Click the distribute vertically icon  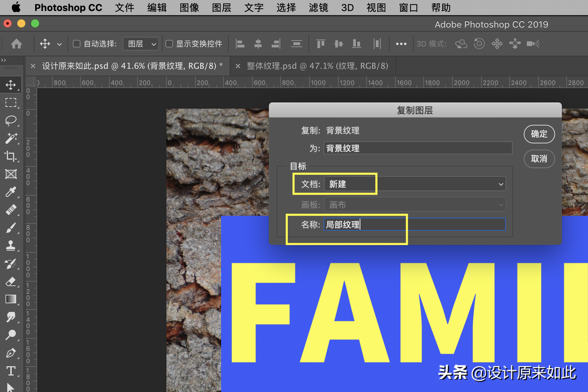pyautogui.click(x=296, y=44)
